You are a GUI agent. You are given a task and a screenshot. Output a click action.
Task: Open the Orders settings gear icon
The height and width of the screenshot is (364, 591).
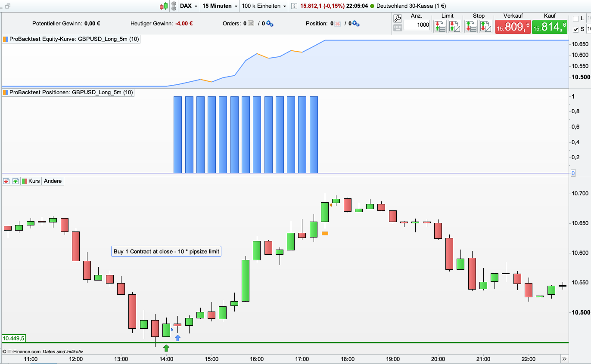click(x=270, y=24)
